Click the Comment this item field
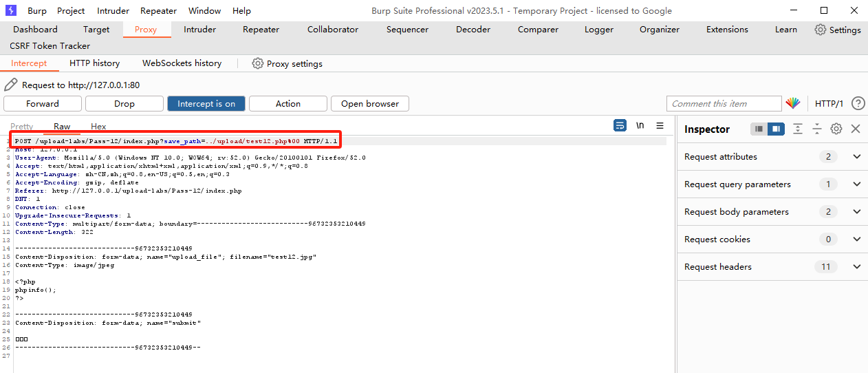The width and height of the screenshot is (868, 373). 724,103
